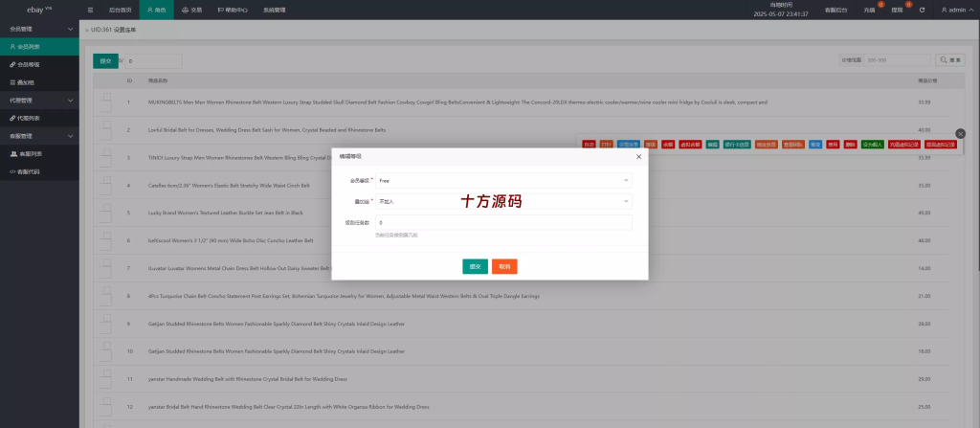Tick the checkbox for the Lucky Brand Jean Belt row
Viewport: 980px width, 428px height.
107,208
